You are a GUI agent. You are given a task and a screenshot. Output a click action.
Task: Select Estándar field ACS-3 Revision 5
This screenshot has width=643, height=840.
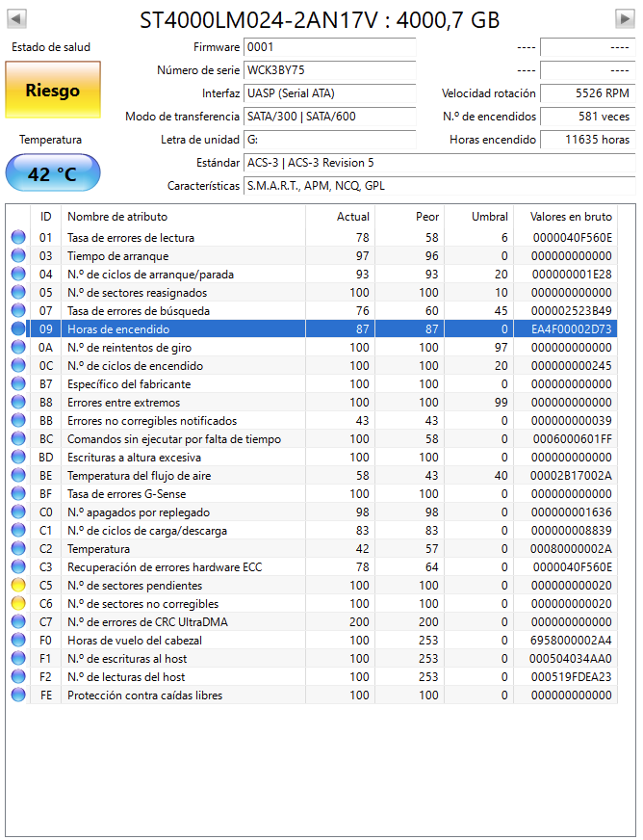click(439, 163)
